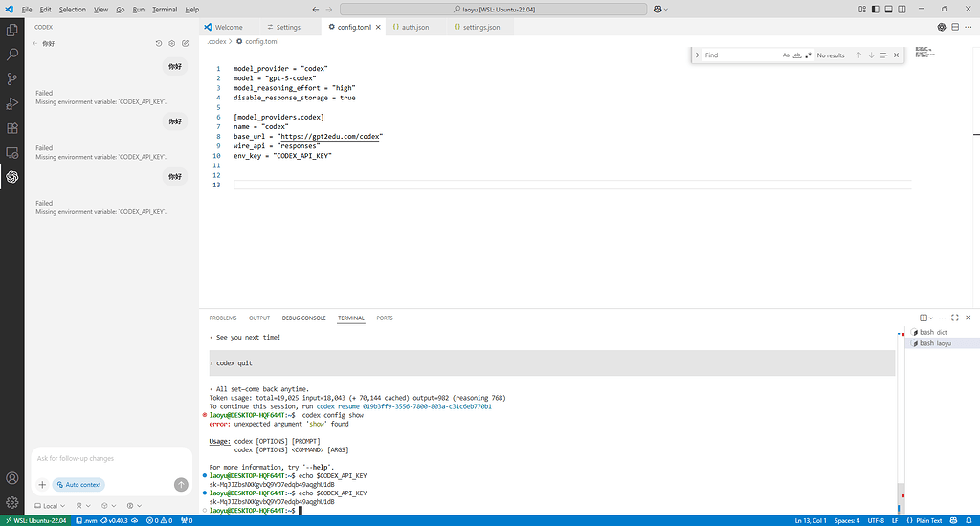Toggle Match Whole Word in Find
This screenshot has height=526, width=980.
pyautogui.click(x=797, y=55)
